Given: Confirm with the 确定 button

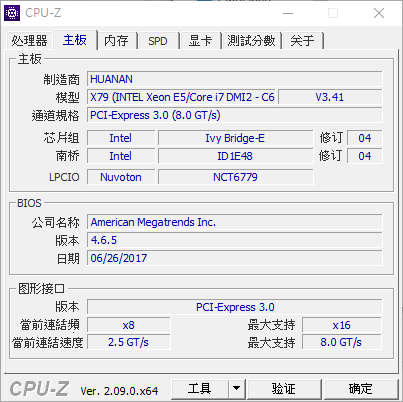Looking at the screenshot, I should (x=361, y=389).
